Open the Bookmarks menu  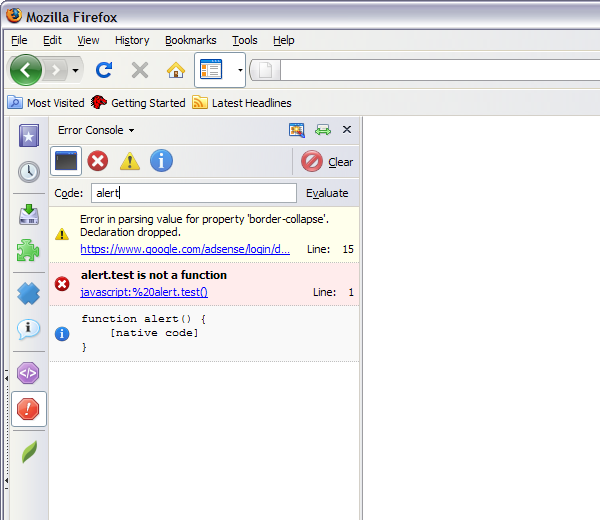[x=191, y=40]
